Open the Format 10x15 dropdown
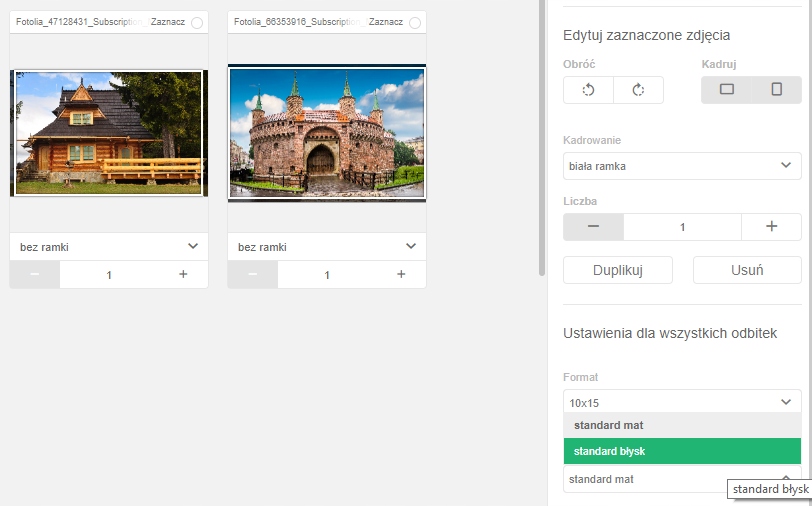This screenshot has width=812, height=506. [x=682, y=402]
